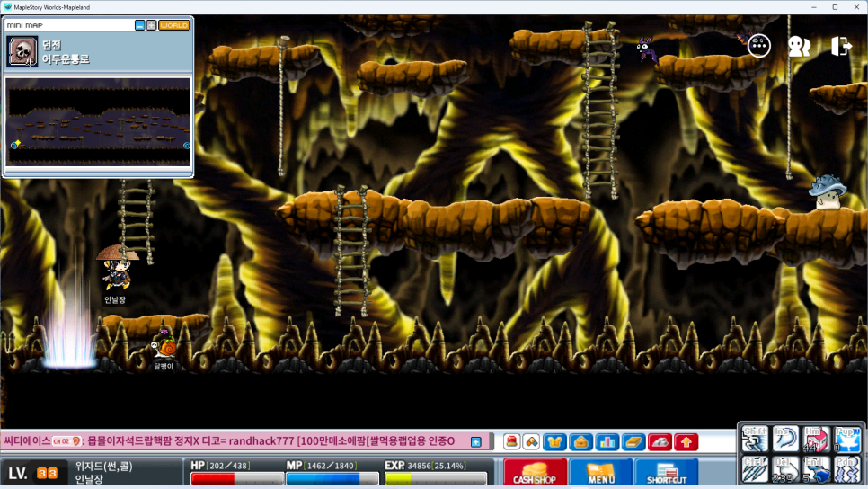Use the Pdn quickslot lightning skill
This screenshot has width=868, height=489.
coord(847,469)
